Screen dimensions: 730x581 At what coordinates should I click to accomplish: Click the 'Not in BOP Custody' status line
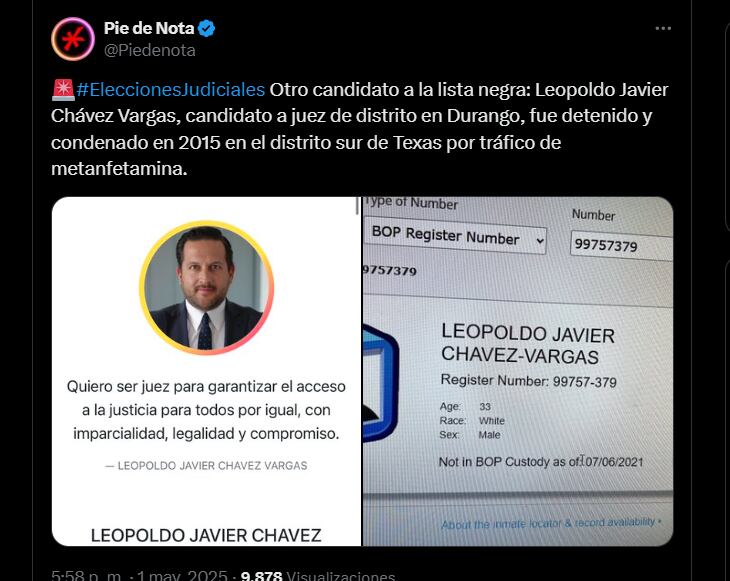pos(541,462)
